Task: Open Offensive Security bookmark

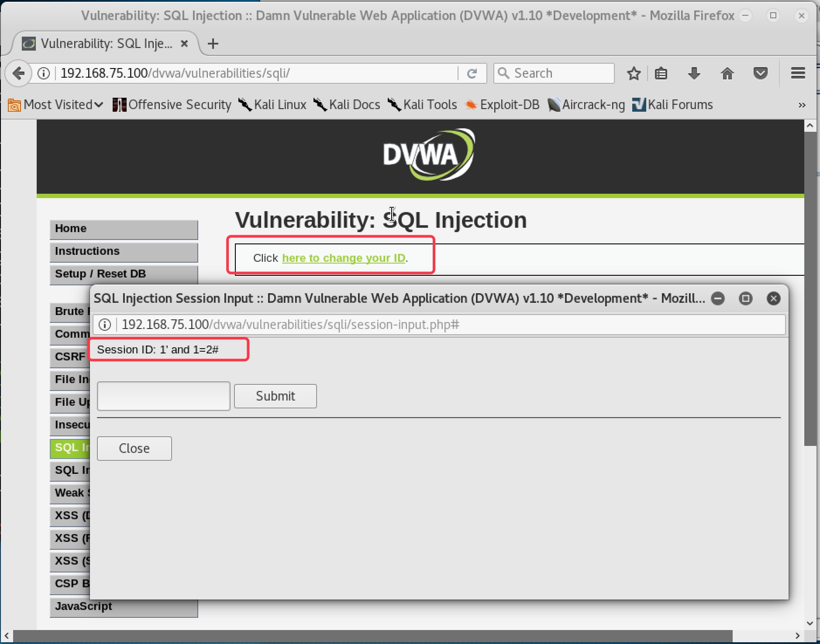Action: click(172, 105)
